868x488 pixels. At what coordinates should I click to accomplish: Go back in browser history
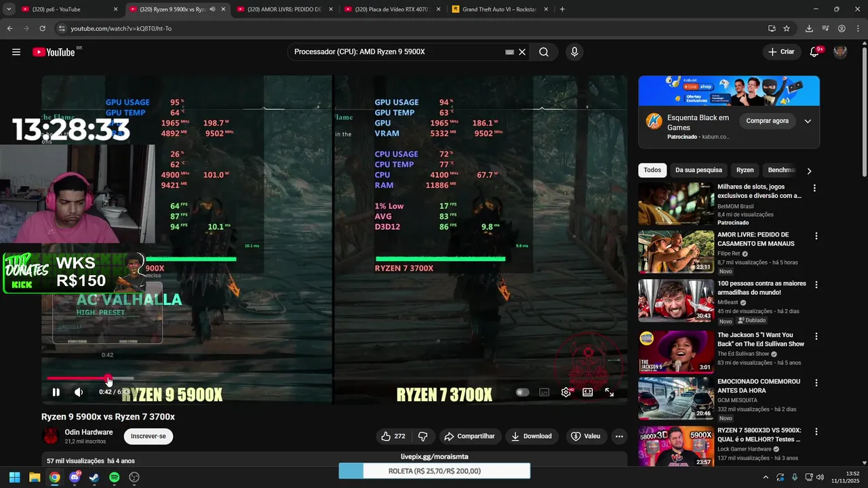pyautogui.click(x=9, y=28)
